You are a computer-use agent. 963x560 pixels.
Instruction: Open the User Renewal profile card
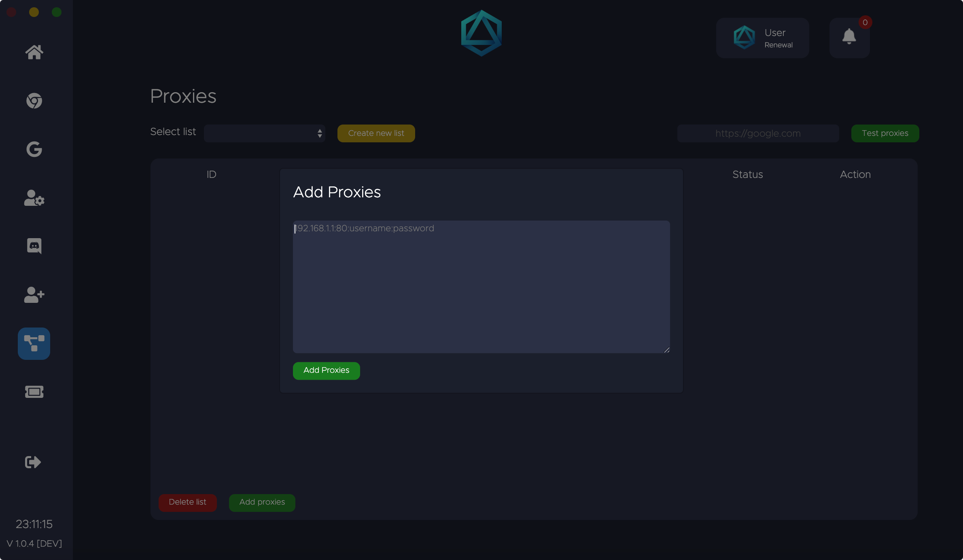(762, 38)
